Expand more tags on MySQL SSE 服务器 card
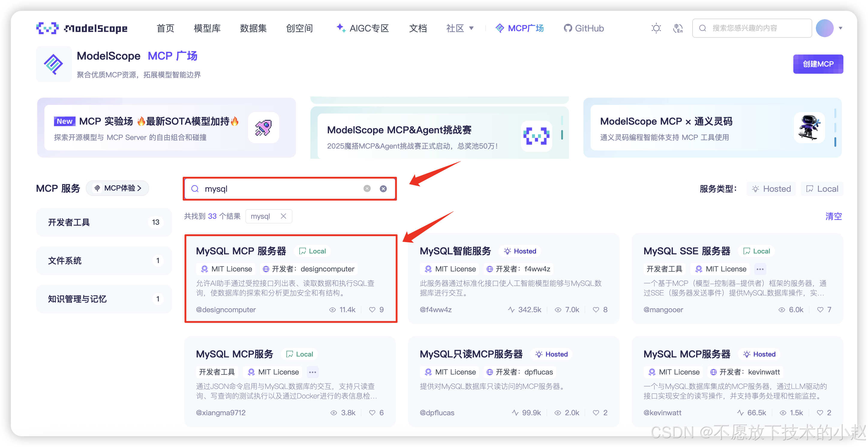 pos(760,269)
